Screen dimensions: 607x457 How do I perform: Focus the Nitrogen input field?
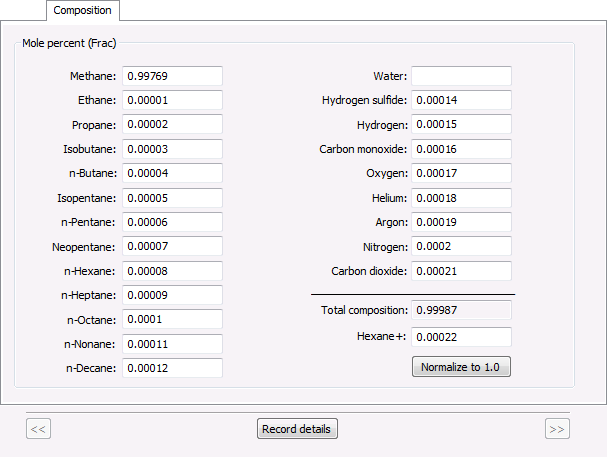click(461, 246)
